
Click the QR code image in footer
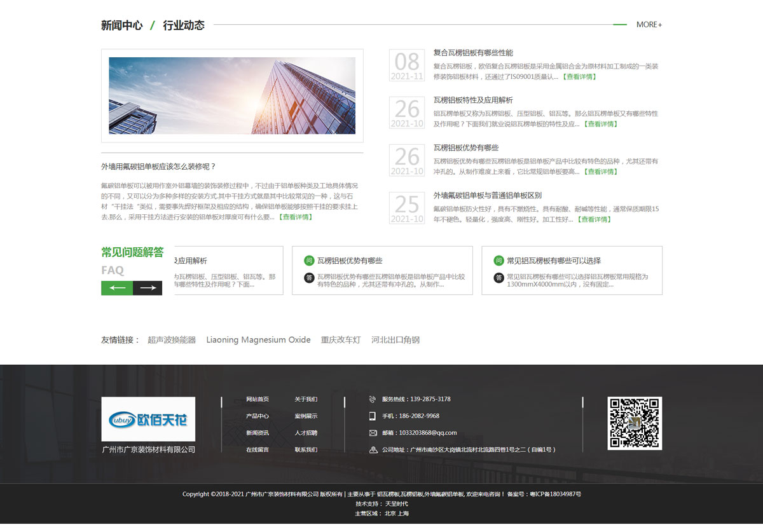click(x=635, y=423)
